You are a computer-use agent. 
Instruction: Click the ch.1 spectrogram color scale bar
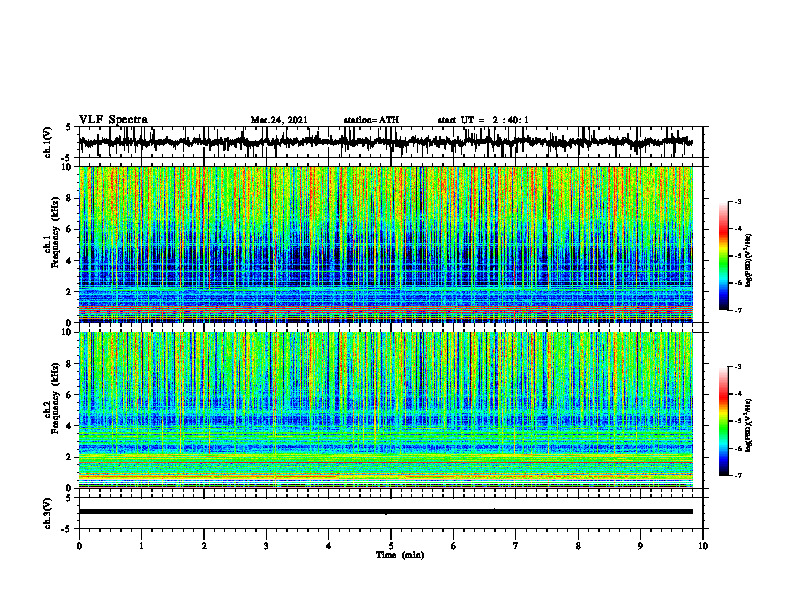(x=724, y=256)
